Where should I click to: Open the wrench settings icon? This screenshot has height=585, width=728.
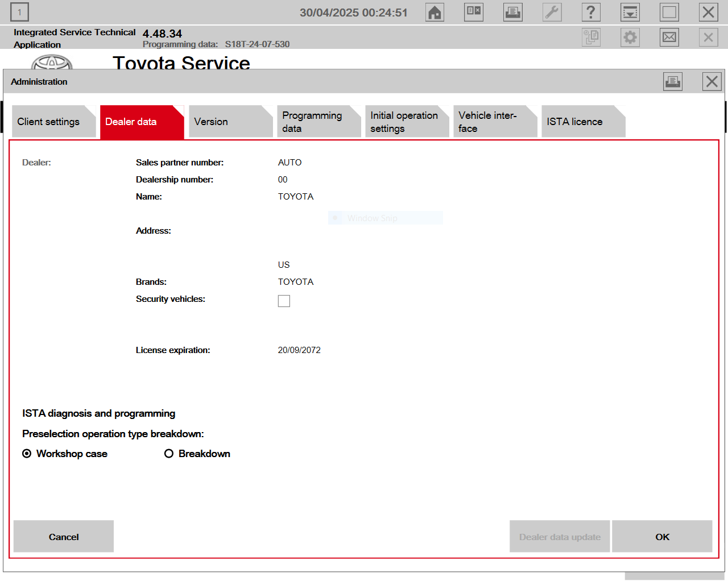coord(552,13)
